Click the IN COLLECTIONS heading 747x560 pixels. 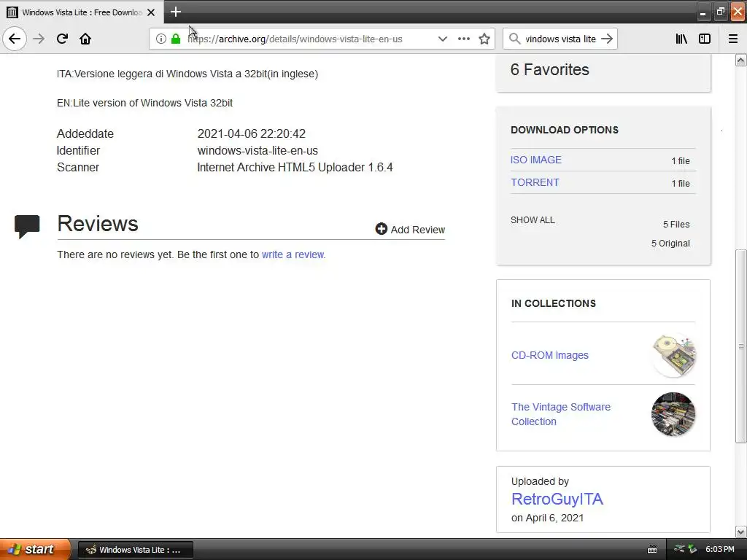point(554,304)
